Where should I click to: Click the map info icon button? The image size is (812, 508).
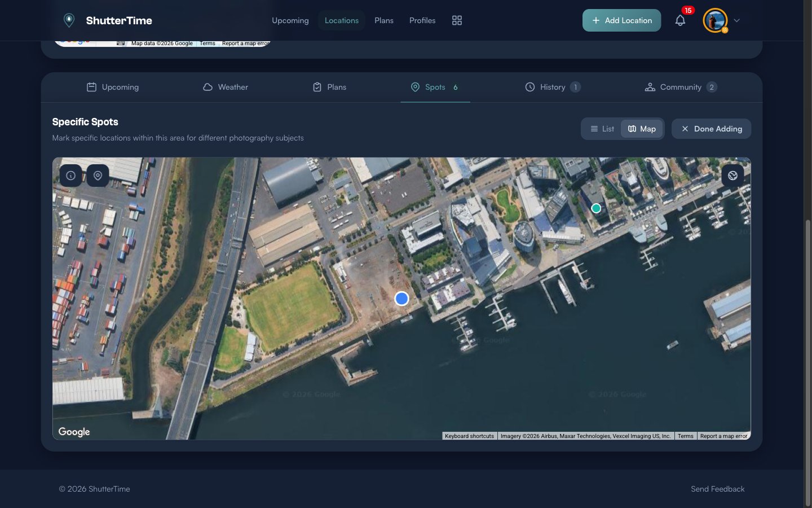[x=71, y=176]
